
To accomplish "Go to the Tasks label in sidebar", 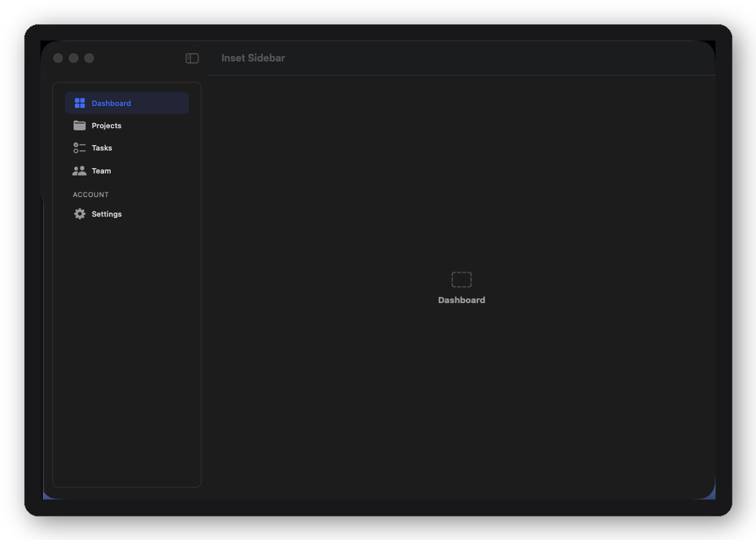I will [x=102, y=148].
